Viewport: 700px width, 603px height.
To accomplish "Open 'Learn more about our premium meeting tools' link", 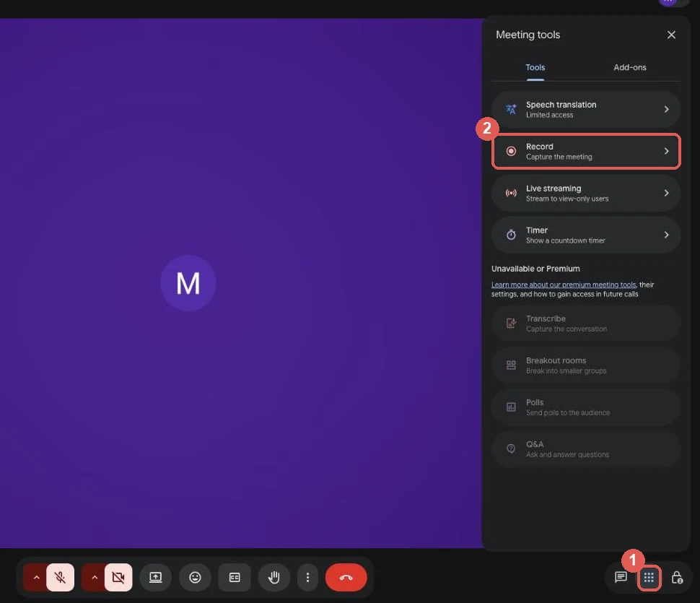I will (564, 285).
